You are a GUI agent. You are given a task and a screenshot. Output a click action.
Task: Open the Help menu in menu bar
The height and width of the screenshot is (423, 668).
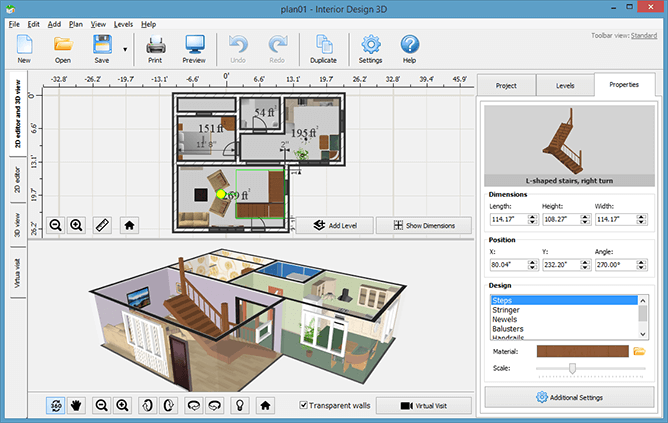click(149, 24)
